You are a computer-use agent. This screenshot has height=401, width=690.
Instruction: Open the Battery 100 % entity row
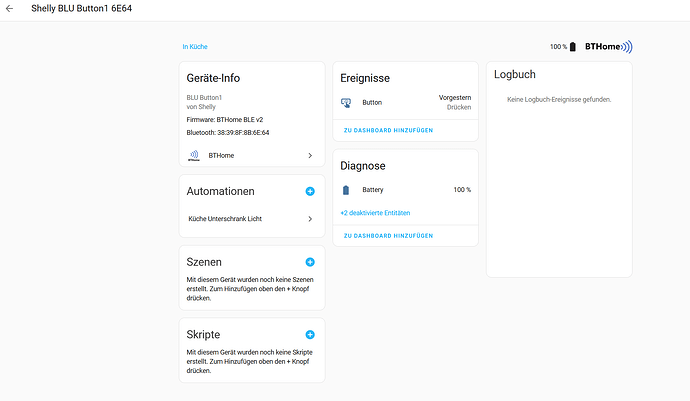click(x=405, y=190)
